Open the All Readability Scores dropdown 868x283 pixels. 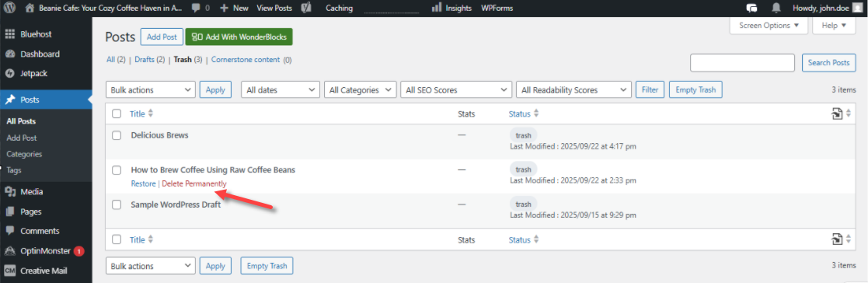(573, 89)
